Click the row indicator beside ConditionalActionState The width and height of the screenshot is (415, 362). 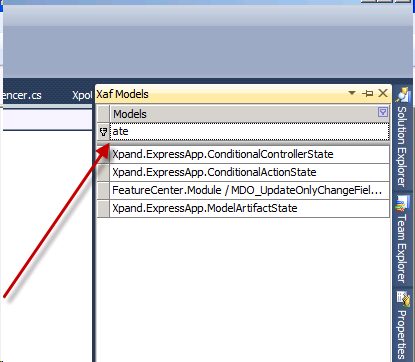(x=103, y=172)
